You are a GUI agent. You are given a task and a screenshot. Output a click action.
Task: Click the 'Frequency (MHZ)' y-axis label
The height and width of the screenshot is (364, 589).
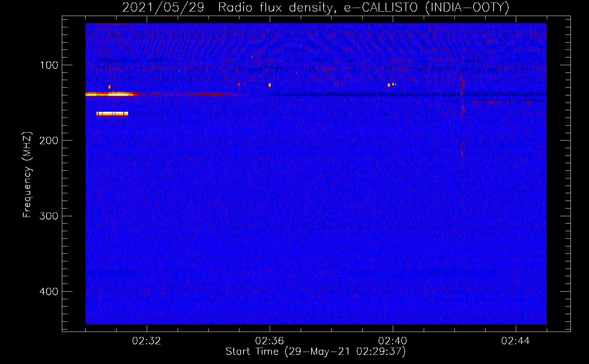(x=27, y=175)
